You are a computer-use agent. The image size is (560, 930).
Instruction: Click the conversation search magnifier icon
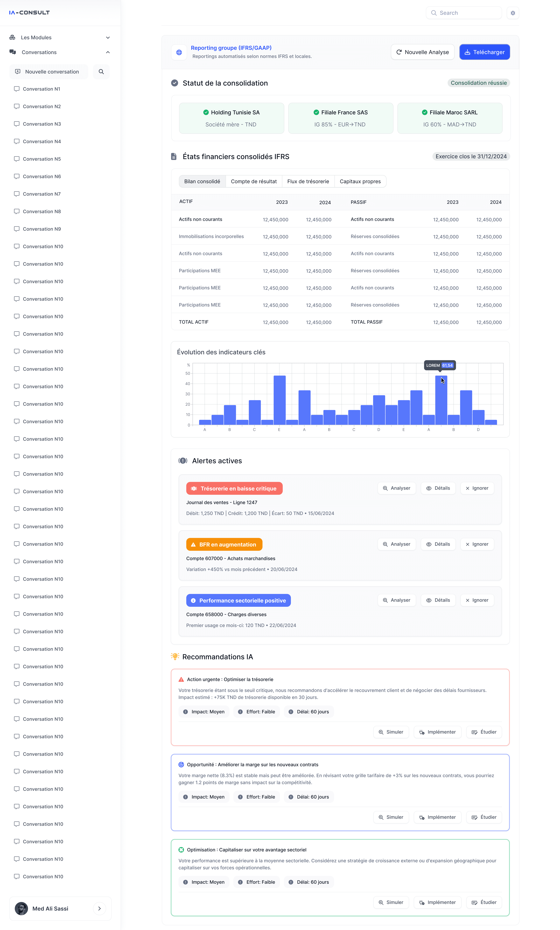[x=101, y=72]
